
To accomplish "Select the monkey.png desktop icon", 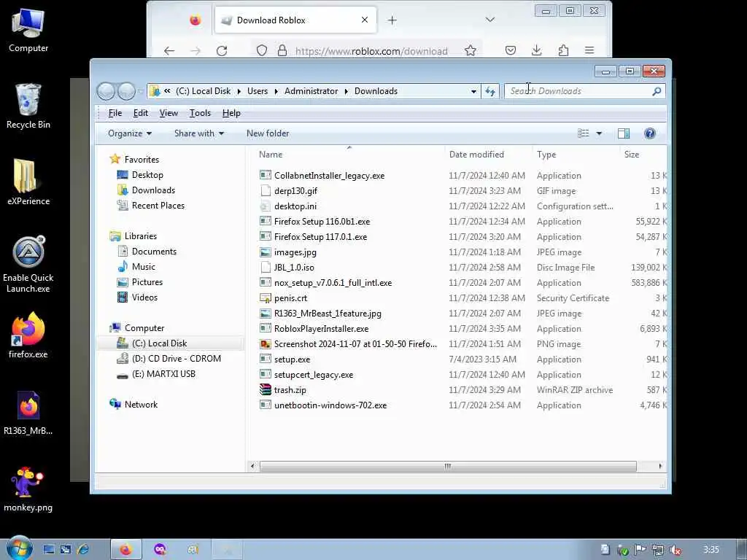I will [x=28, y=489].
